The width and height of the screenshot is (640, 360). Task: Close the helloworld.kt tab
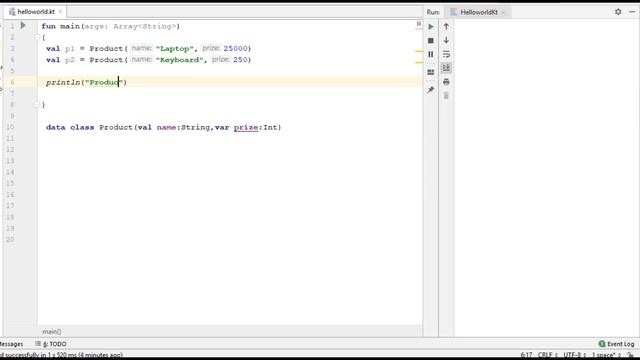click(x=60, y=12)
